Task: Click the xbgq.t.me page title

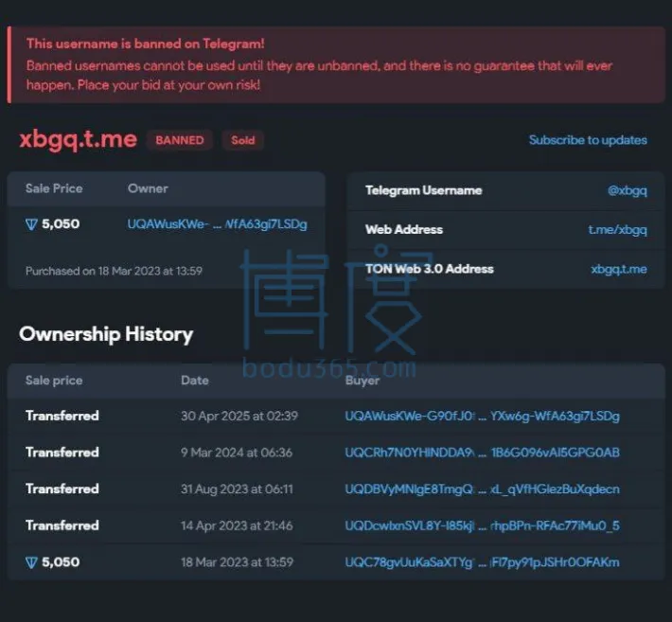Action: [x=78, y=140]
